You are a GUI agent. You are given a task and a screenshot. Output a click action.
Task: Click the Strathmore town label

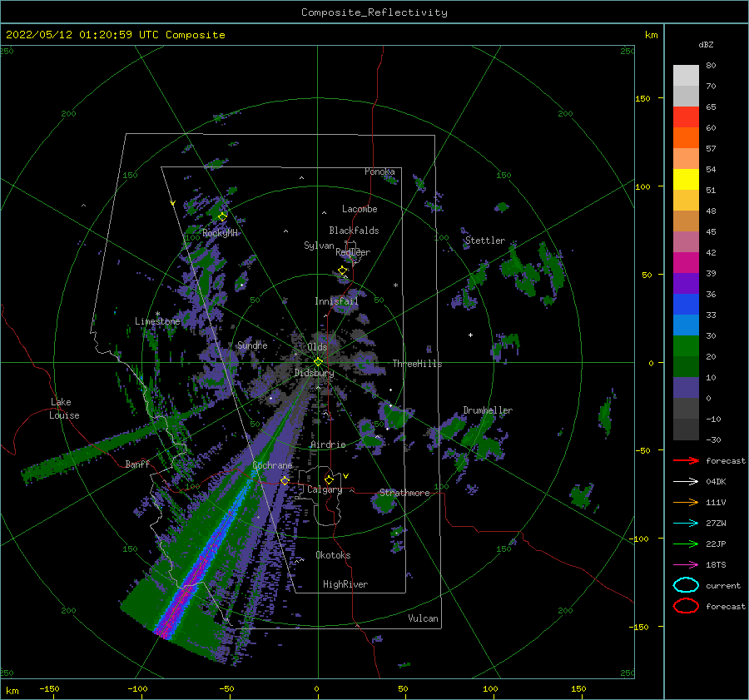coord(404,493)
